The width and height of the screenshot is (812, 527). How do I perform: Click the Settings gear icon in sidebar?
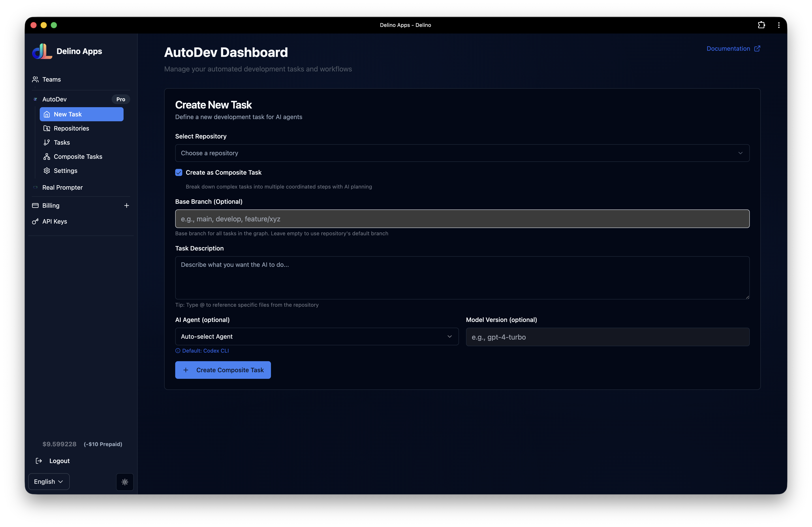[47, 171]
